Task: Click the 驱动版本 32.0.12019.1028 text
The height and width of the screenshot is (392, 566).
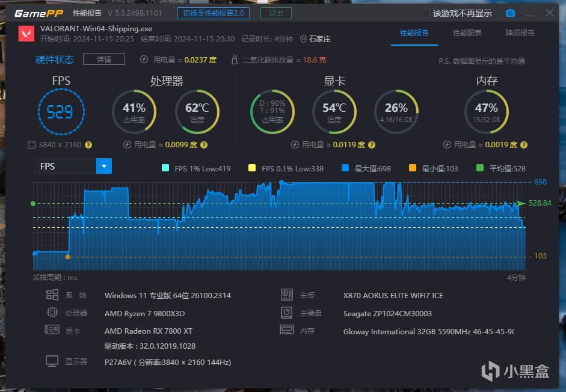Action: pos(150,346)
